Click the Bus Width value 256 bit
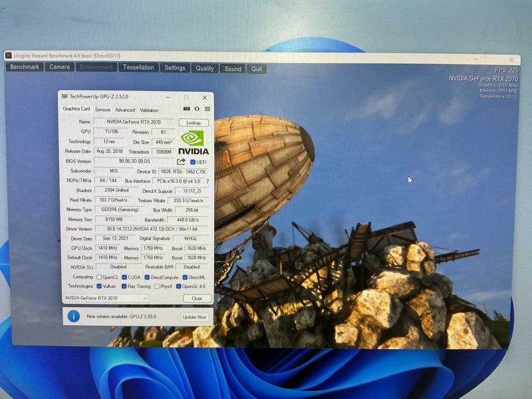This screenshot has width=532, height=399. [x=192, y=210]
